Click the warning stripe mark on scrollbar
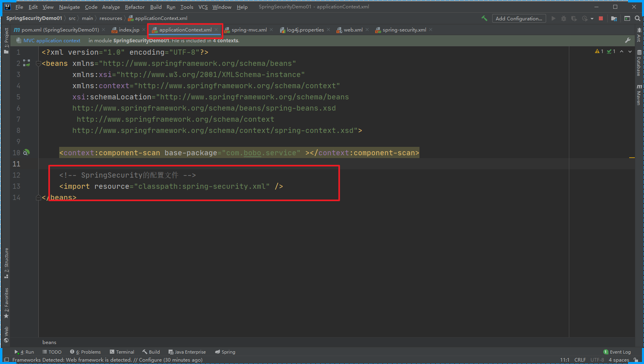The height and width of the screenshot is (364, 644). tap(632, 158)
